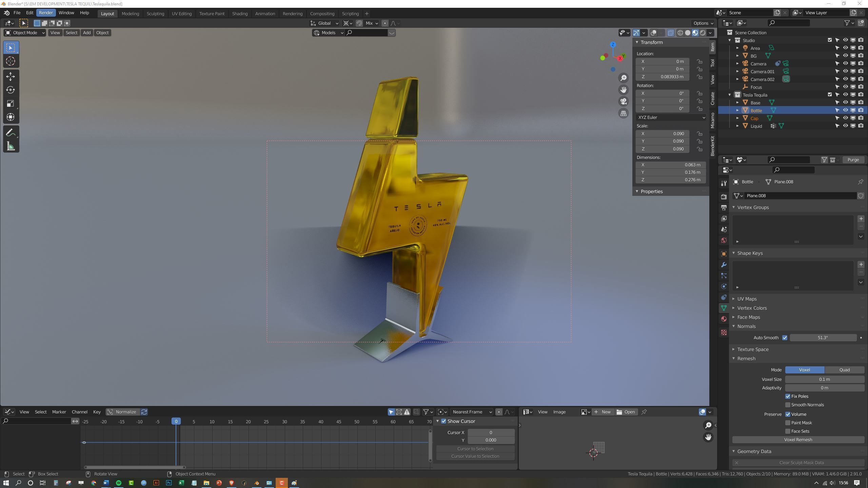Toggle camera view icon in viewport

click(x=623, y=102)
